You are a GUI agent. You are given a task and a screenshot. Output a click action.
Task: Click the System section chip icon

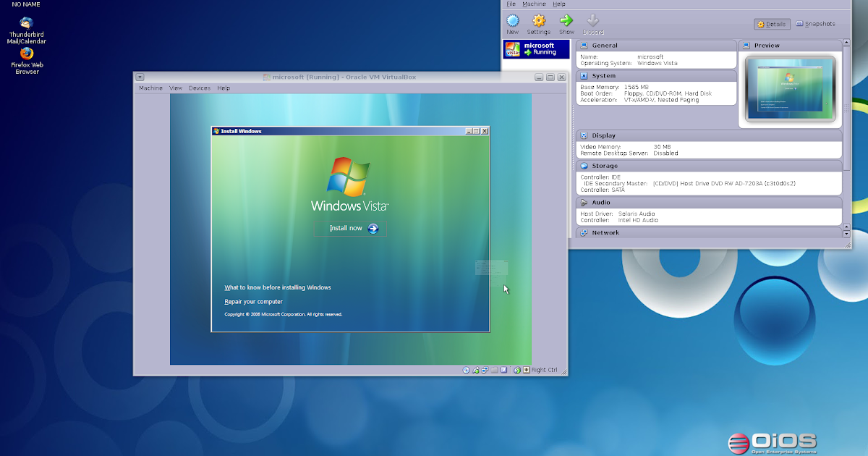[584, 76]
